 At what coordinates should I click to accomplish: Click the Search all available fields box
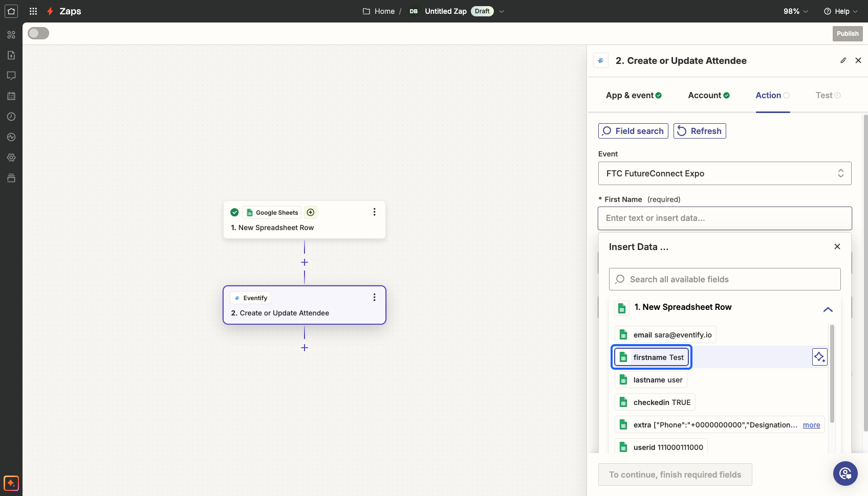725,279
